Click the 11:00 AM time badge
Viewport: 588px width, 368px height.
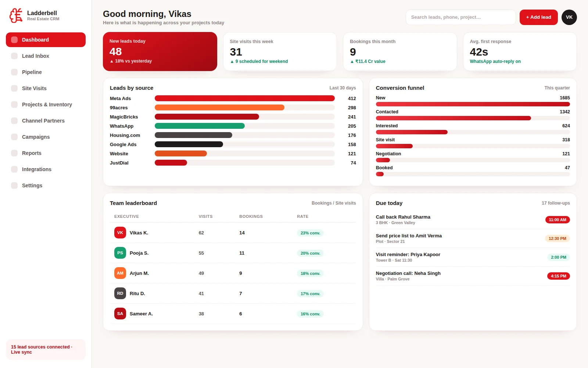[557, 220]
